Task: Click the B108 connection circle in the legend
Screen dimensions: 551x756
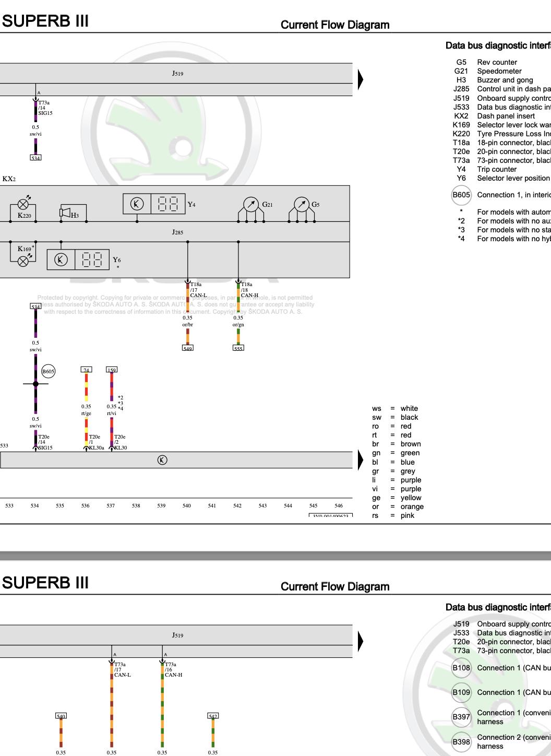Action: pyautogui.click(x=461, y=668)
